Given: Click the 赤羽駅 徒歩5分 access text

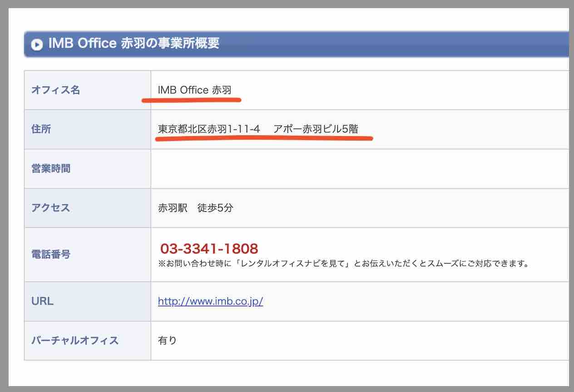Looking at the screenshot, I should [194, 207].
